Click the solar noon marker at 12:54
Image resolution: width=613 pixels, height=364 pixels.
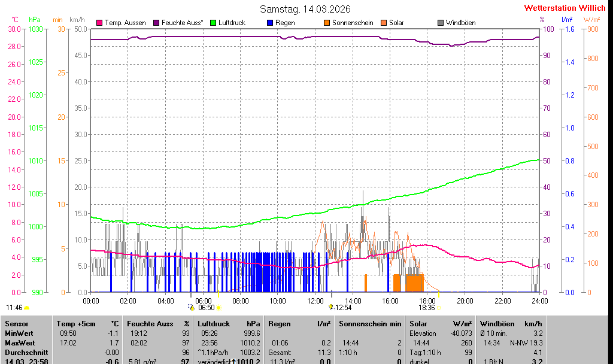coord(330,307)
